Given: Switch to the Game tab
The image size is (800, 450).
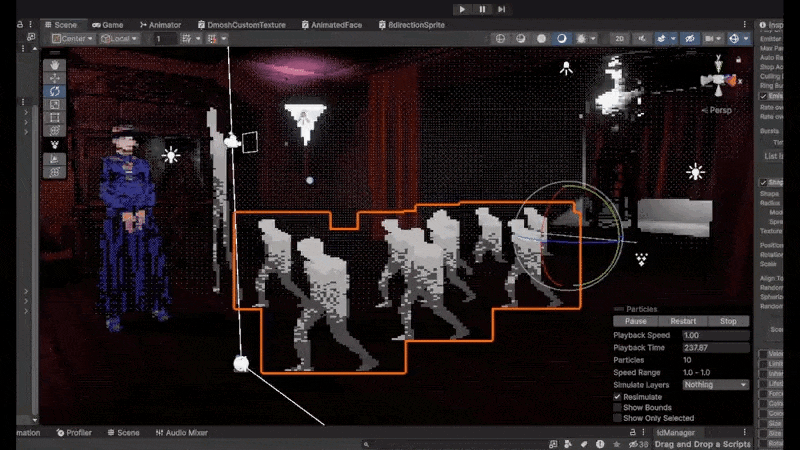Looking at the screenshot, I should 107,23.
